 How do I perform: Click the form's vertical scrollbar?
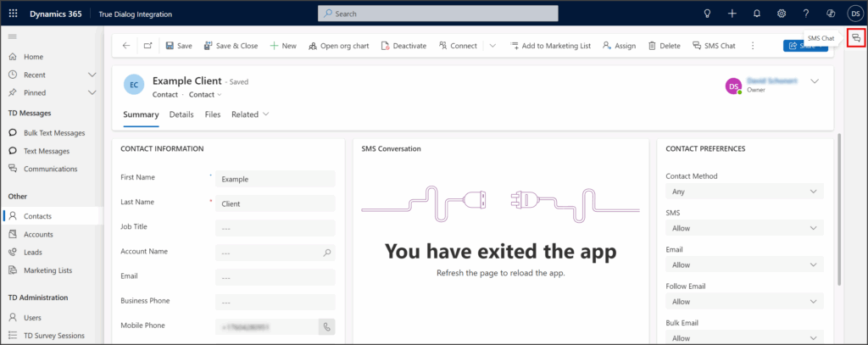click(840, 208)
